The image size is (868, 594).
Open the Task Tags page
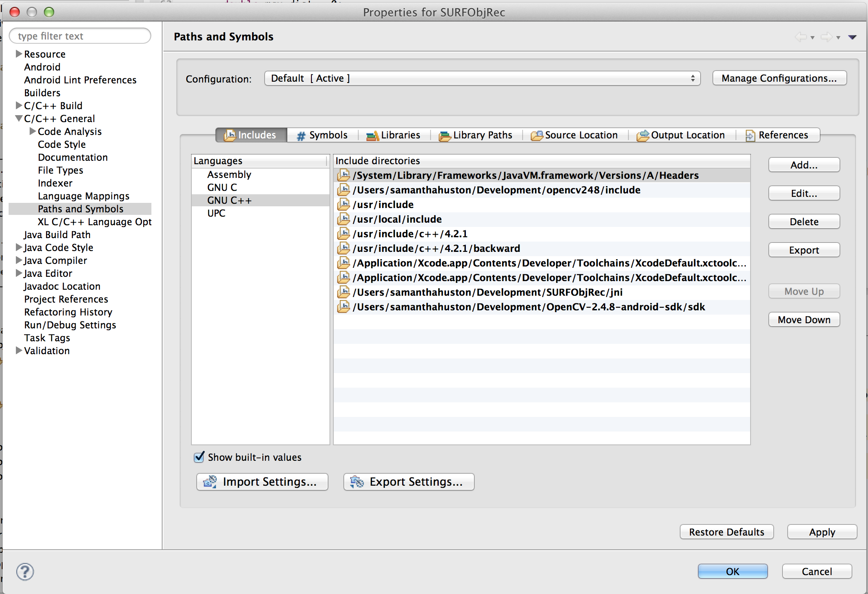click(x=47, y=338)
